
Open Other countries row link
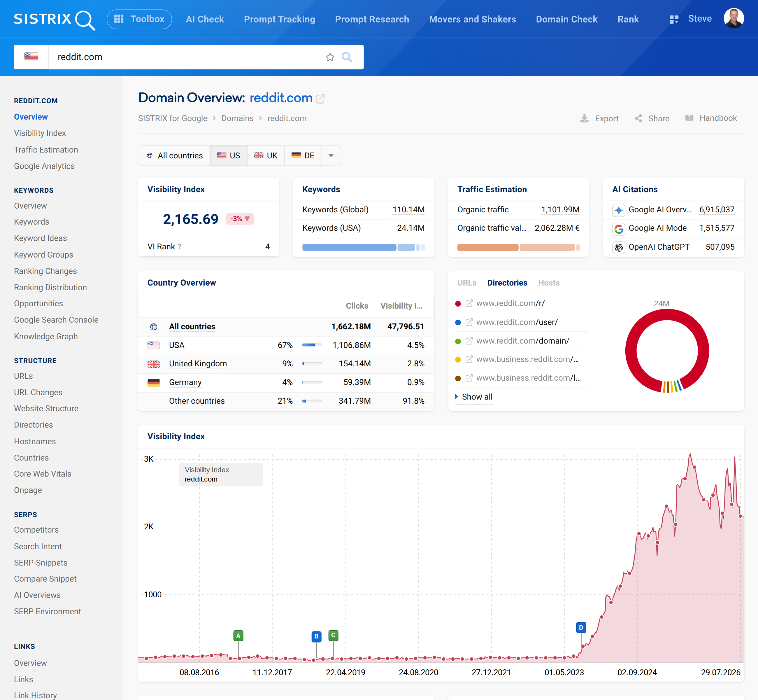(196, 401)
